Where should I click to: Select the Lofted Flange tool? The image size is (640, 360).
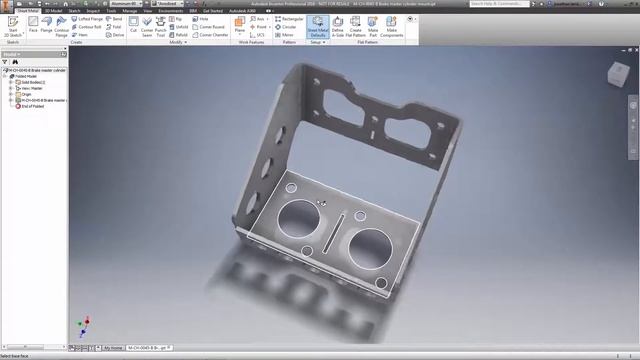pyautogui.click(x=87, y=19)
